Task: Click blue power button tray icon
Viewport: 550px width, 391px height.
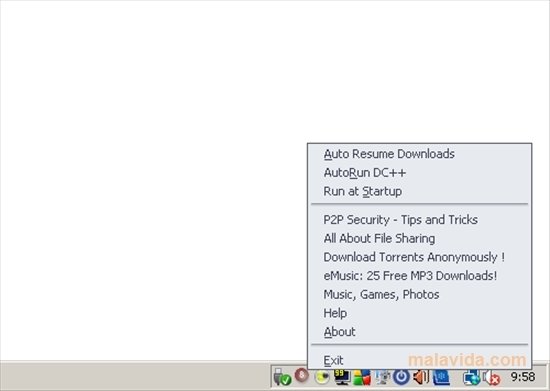Action: click(401, 377)
